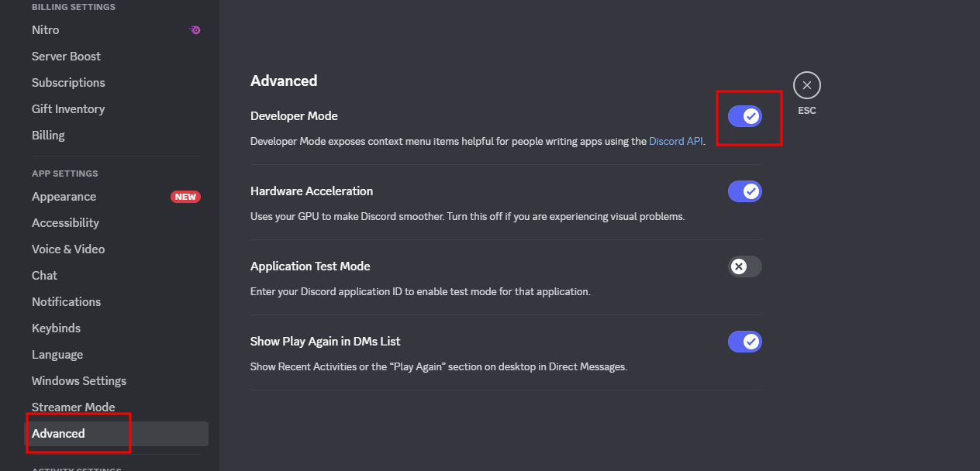Open Voice & Video settings
The image size is (980, 471).
tap(116, 249)
